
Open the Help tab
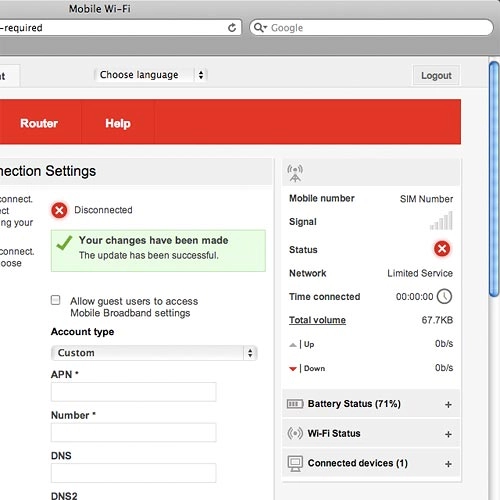118,123
